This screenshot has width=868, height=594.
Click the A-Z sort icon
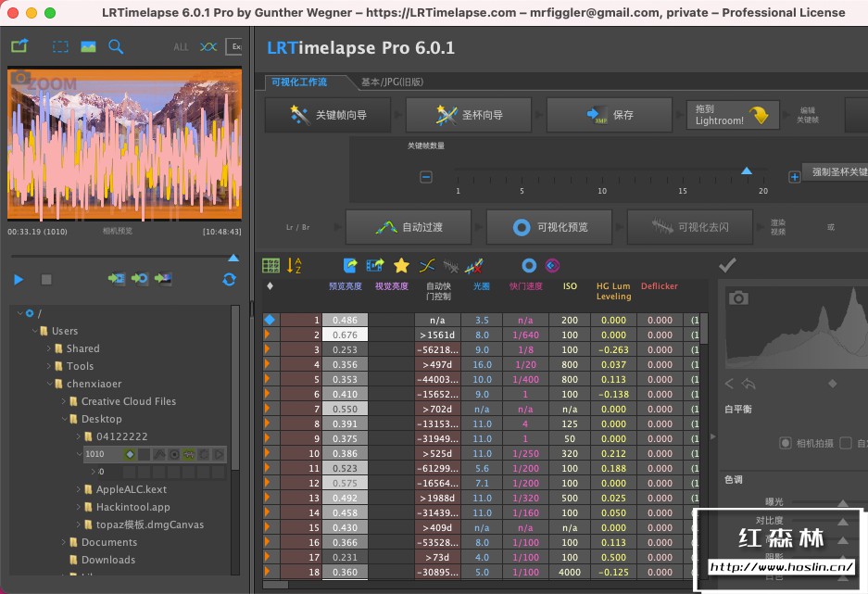(x=294, y=266)
